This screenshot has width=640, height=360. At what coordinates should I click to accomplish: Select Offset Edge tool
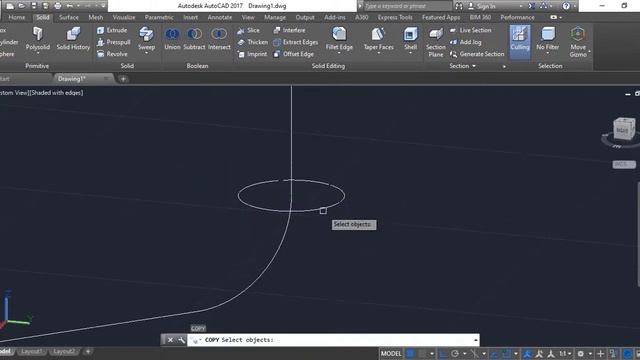293,54
